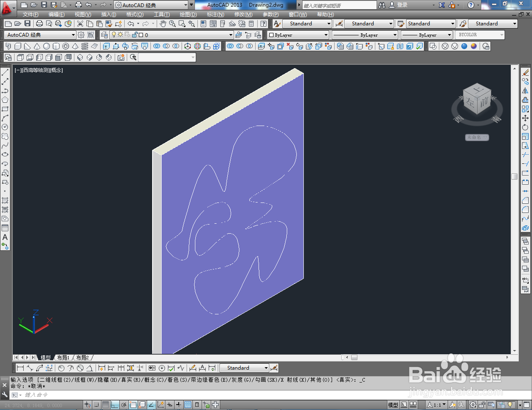Viewport: 532px width, 410px height.
Task: Open the multileader style Standard dropdown
Action: point(493,24)
